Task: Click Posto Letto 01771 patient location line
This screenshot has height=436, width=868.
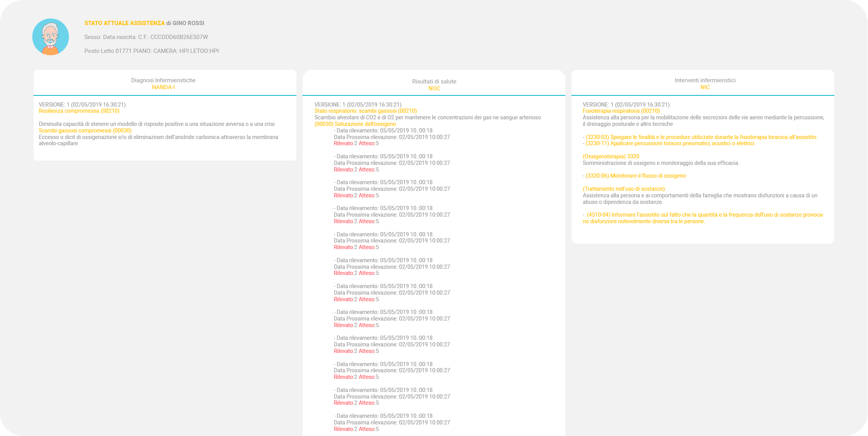Action: click(x=151, y=51)
